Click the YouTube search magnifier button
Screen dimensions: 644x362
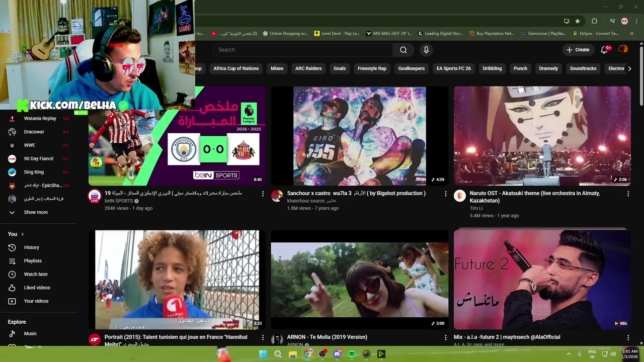403,50
